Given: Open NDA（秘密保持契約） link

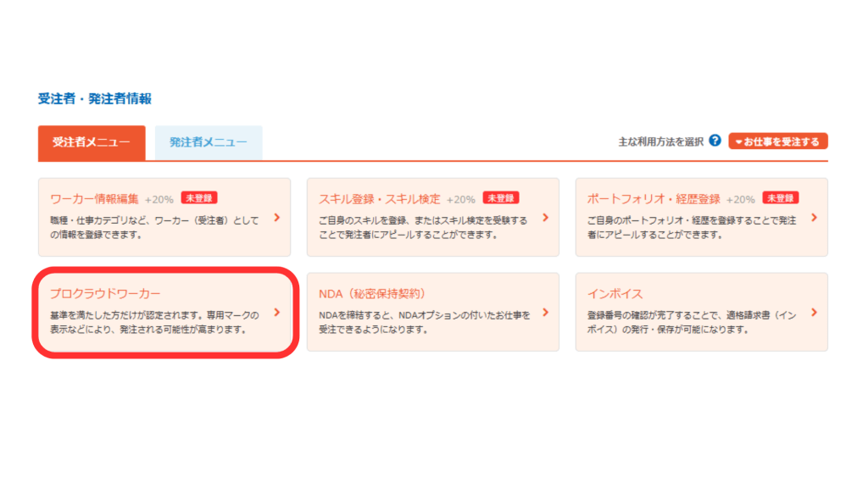Looking at the screenshot, I should click(370, 294).
